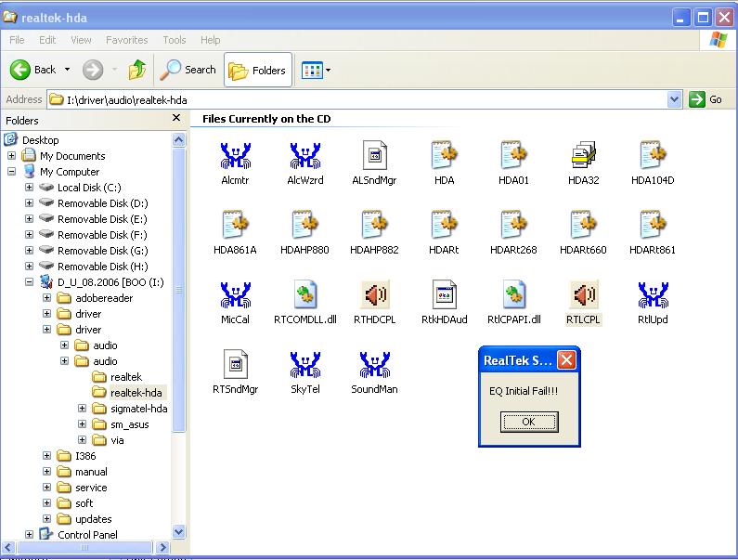The height and width of the screenshot is (560, 738).
Task: Click the horizontal scroll-right arrow in Folders pane
Action: (x=162, y=547)
